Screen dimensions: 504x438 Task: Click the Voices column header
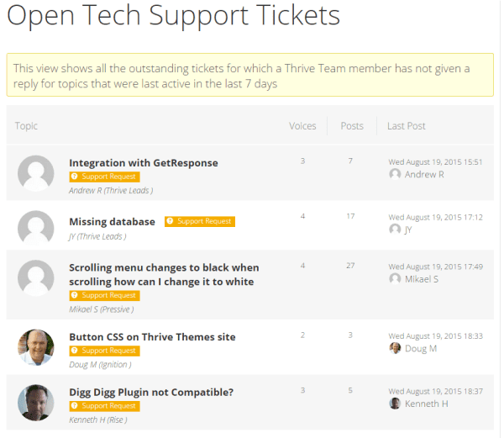(x=302, y=126)
